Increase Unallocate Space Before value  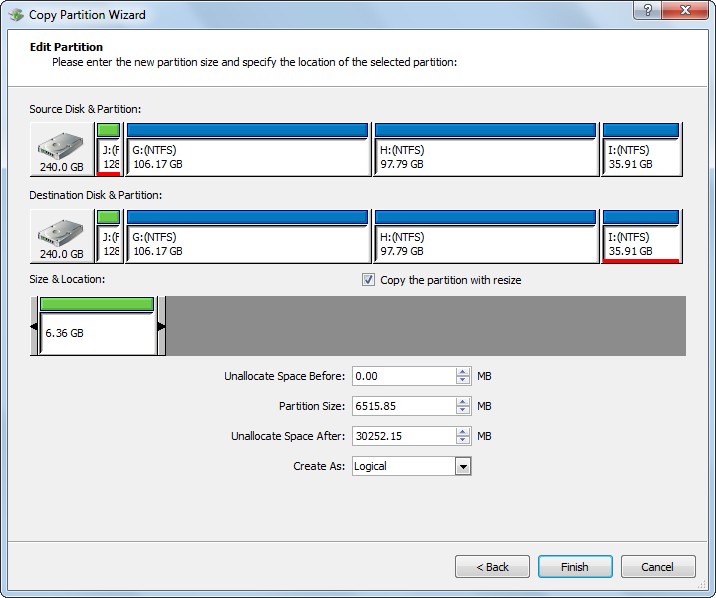[x=463, y=372]
